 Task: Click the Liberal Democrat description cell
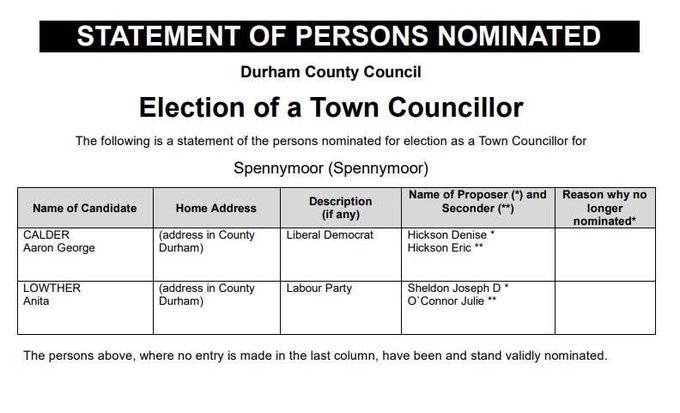(329, 235)
